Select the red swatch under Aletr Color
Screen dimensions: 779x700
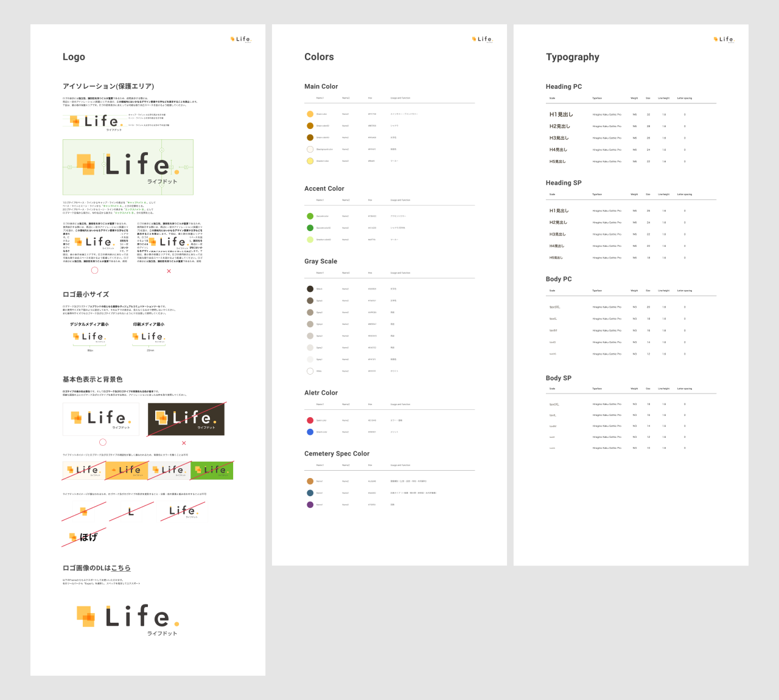(310, 420)
